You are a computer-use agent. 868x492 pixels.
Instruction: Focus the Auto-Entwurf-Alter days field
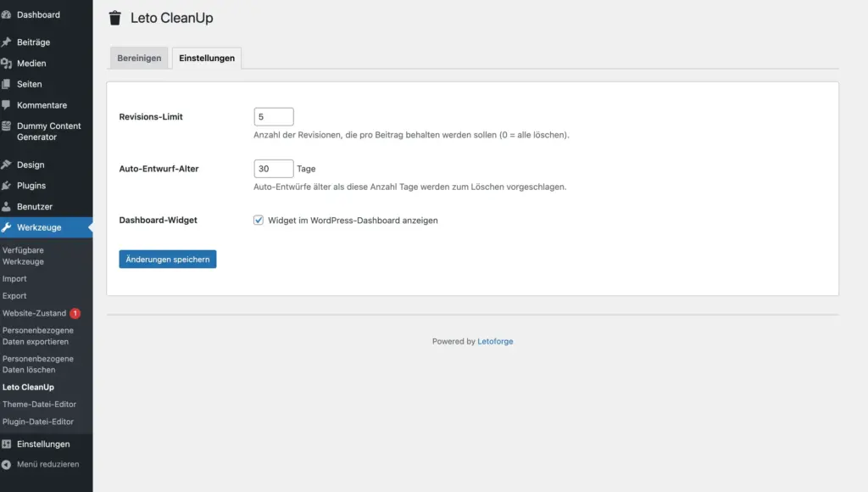click(274, 169)
